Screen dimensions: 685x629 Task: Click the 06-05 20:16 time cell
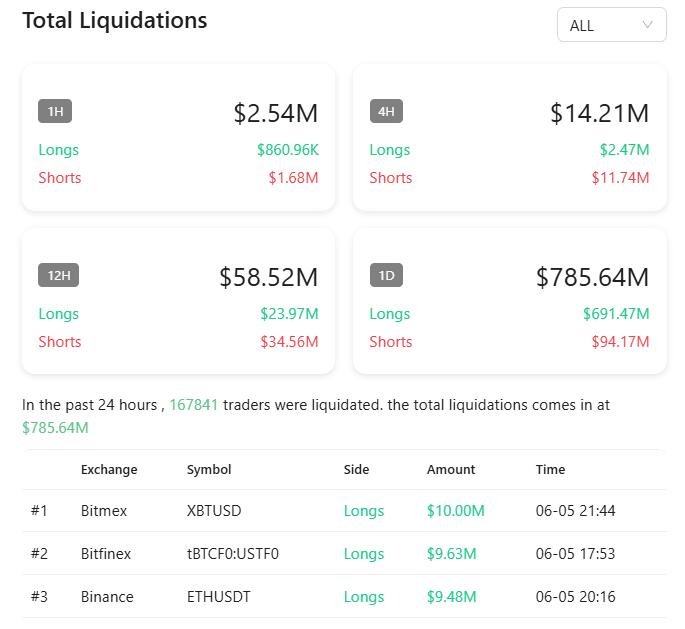576,597
